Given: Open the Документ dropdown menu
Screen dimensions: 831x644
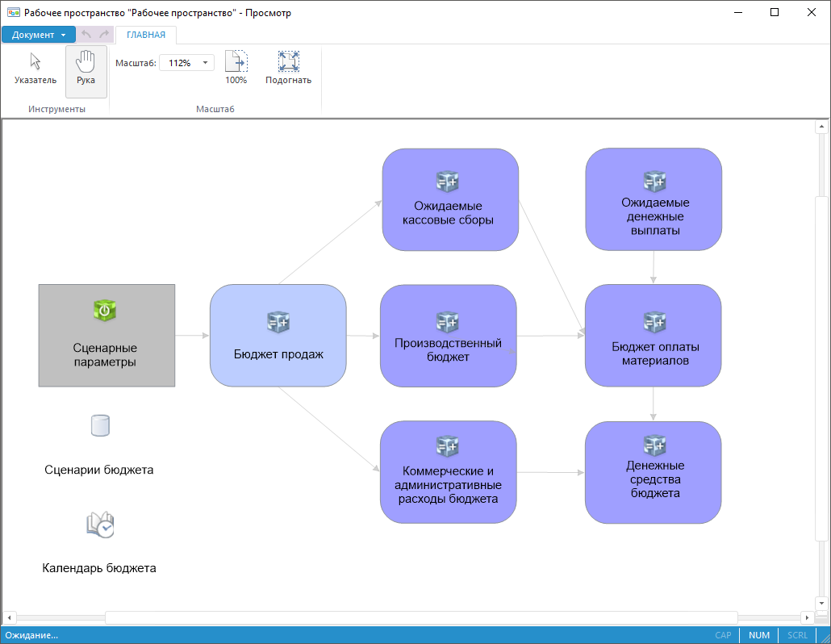Looking at the screenshot, I should point(39,35).
